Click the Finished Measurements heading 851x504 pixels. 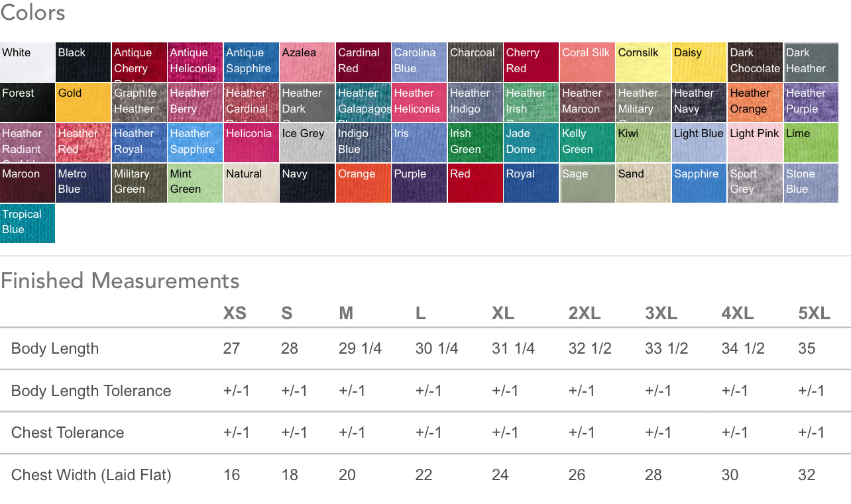click(x=120, y=281)
